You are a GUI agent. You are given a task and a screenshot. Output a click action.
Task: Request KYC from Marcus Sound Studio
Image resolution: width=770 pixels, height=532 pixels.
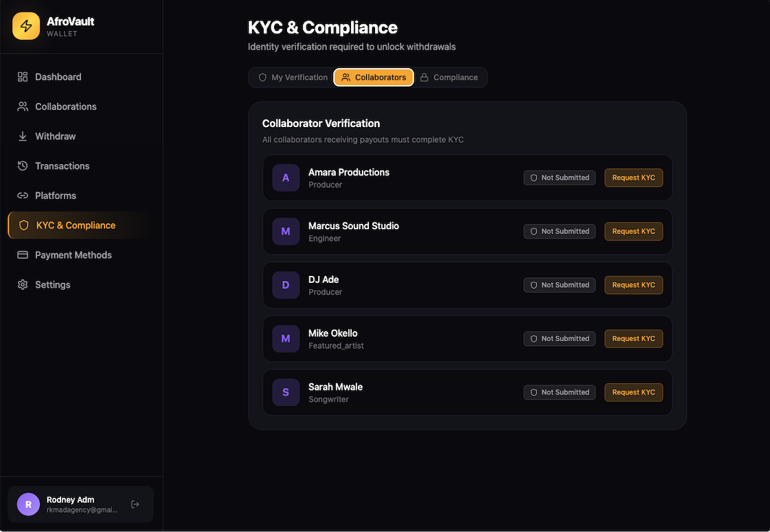[633, 231]
